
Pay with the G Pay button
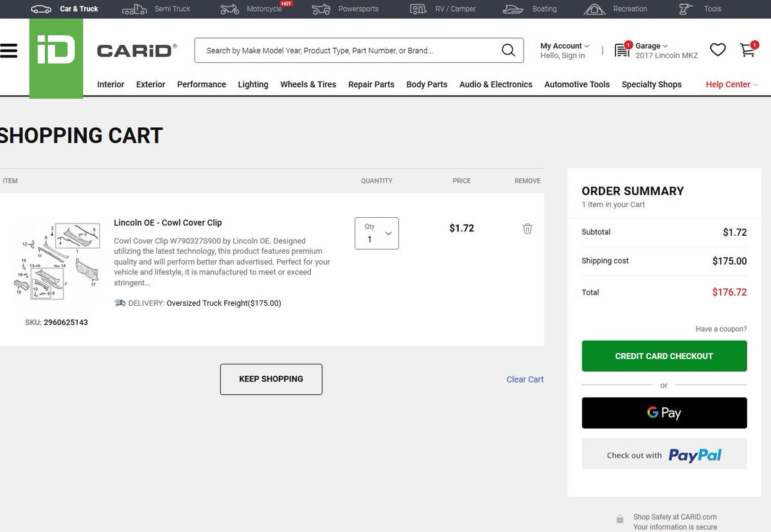tap(664, 412)
